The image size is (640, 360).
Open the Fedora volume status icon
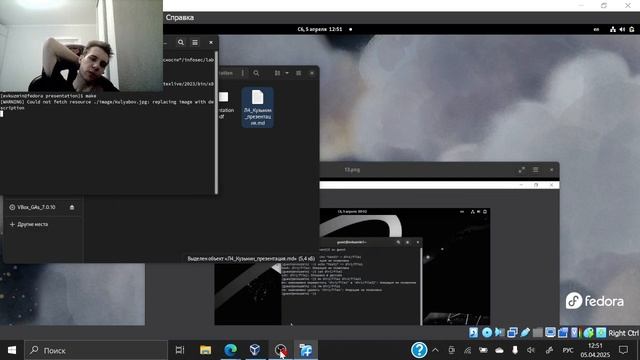[622, 29]
